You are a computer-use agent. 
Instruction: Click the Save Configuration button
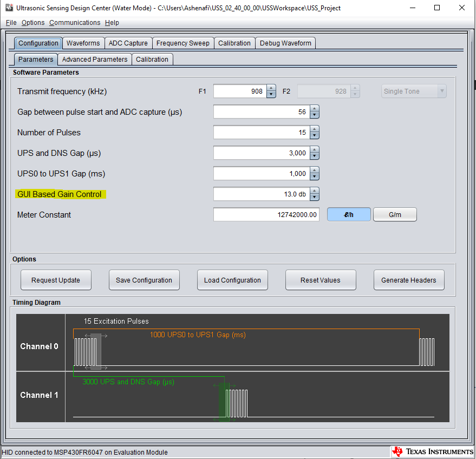tap(144, 280)
